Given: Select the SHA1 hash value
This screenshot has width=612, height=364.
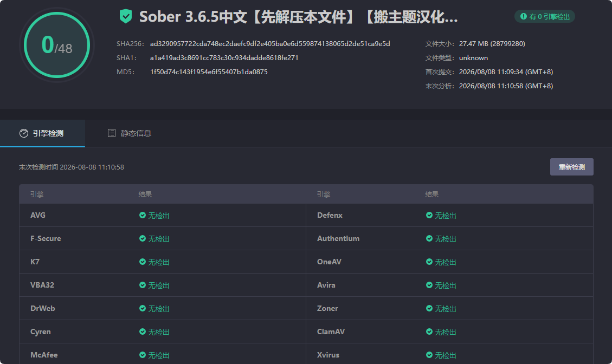Looking at the screenshot, I should (x=224, y=58).
